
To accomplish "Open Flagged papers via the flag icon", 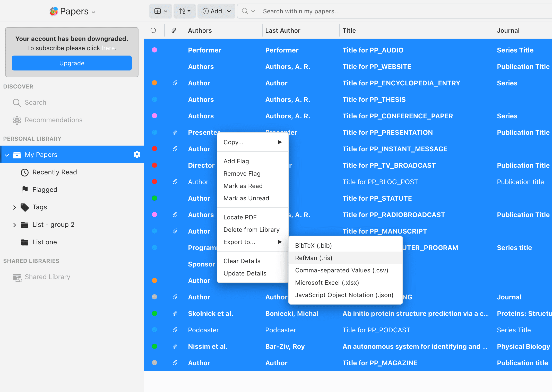I will point(25,190).
